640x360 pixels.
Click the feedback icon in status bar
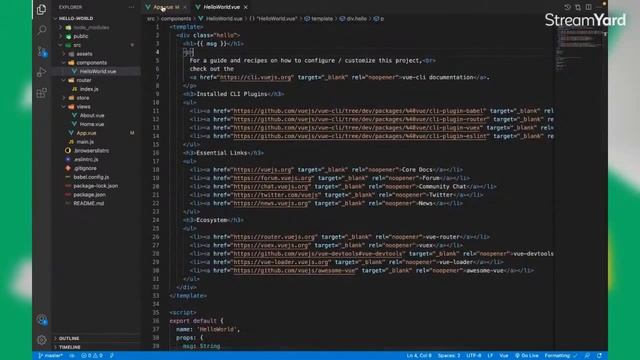click(587, 356)
